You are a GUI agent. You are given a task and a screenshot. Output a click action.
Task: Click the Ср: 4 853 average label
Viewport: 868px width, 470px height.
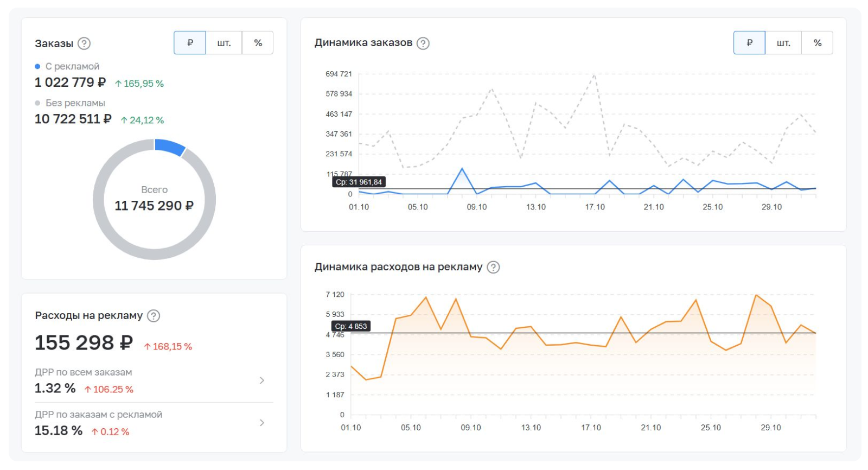pyautogui.click(x=351, y=326)
